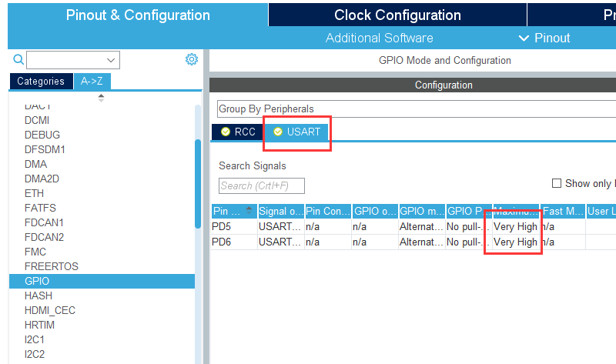Expand the Pinout dropdown menu
The height and width of the screenshot is (364, 616).
[544, 38]
